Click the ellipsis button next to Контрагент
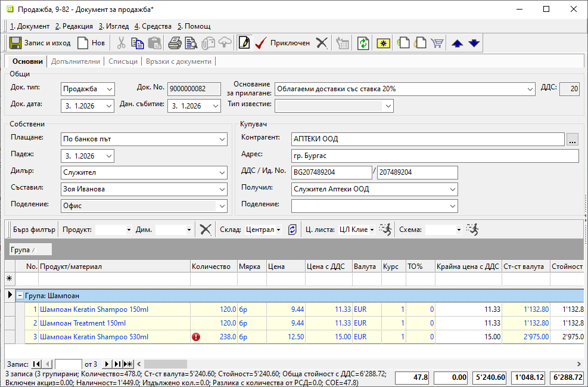 click(573, 140)
